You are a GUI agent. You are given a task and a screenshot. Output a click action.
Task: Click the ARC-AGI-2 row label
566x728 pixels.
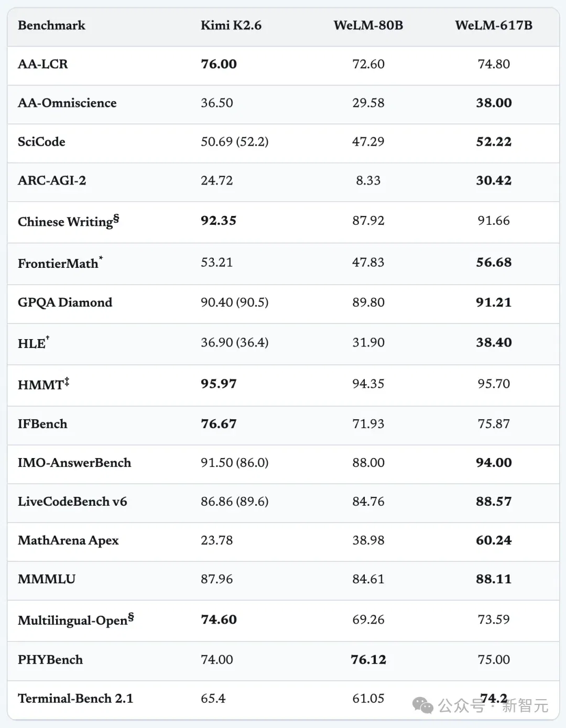52,180
